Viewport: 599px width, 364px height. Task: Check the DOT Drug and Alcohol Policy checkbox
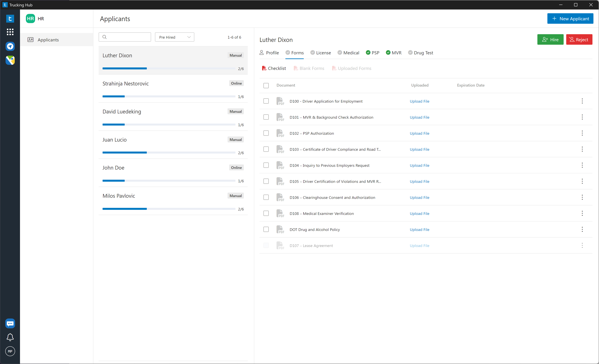tap(266, 229)
